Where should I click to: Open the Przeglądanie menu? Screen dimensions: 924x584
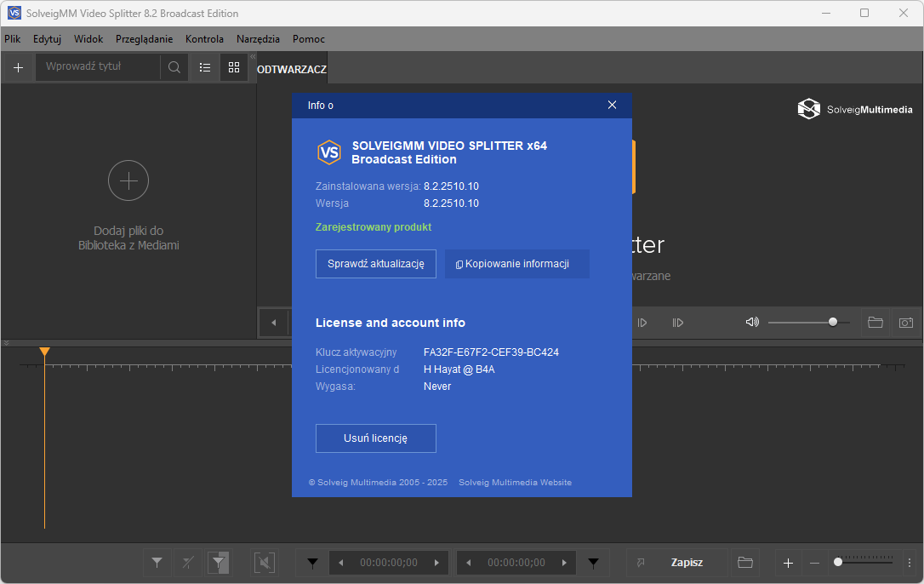[145, 39]
